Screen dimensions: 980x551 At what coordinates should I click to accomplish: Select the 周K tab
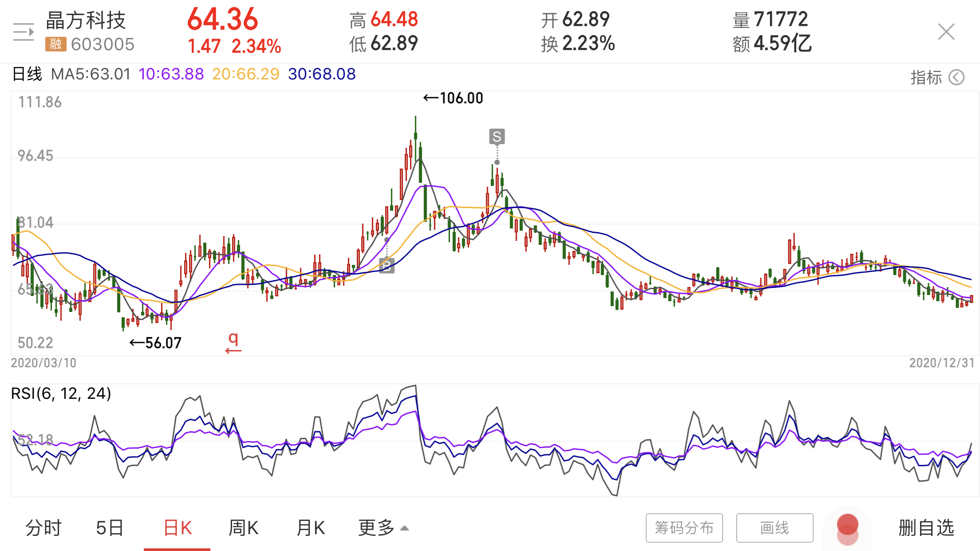pos(243,528)
